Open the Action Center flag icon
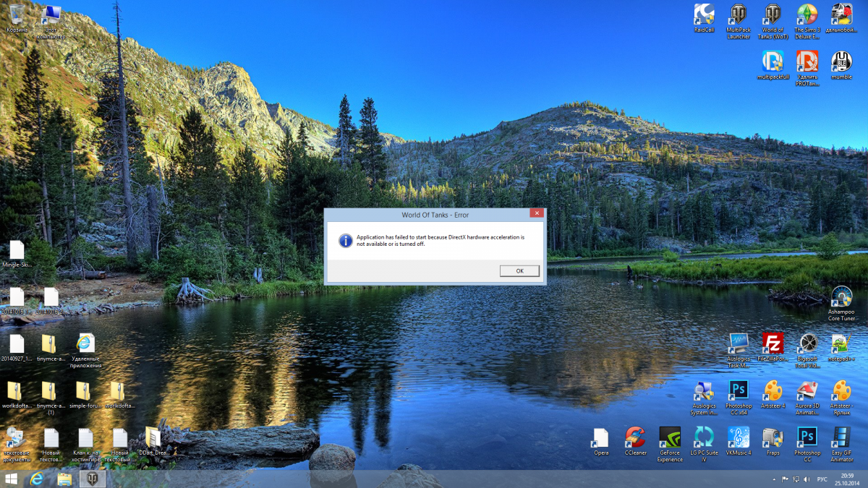Viewport: 868px width, 488px height. [785, 479]
